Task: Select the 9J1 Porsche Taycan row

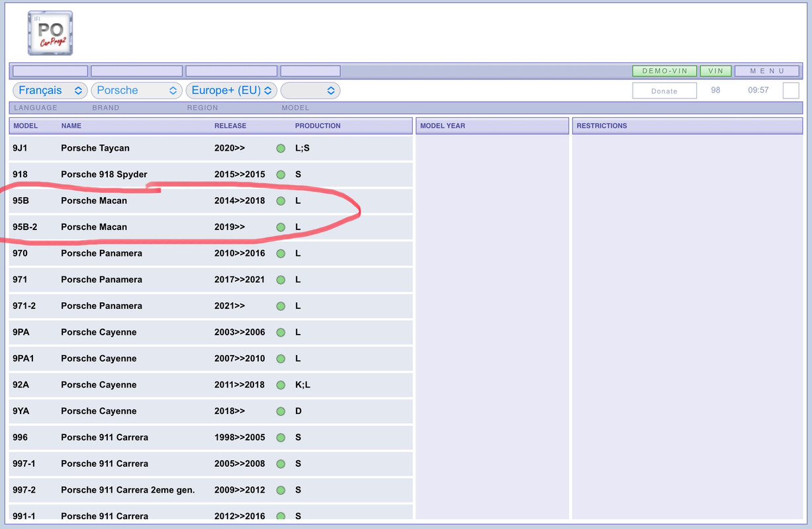Action: (211, 148)
